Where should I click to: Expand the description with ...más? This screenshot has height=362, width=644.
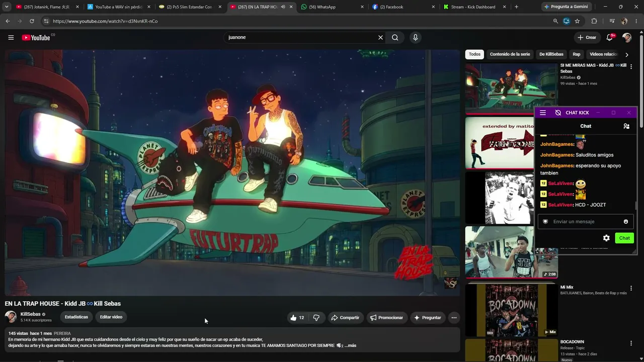click(x=350, y=345)
